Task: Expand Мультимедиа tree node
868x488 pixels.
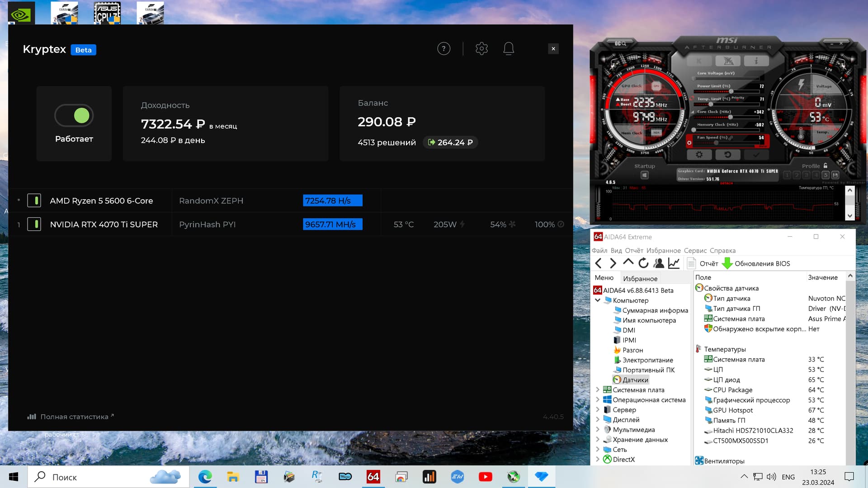Action: [x=598, y=429]
